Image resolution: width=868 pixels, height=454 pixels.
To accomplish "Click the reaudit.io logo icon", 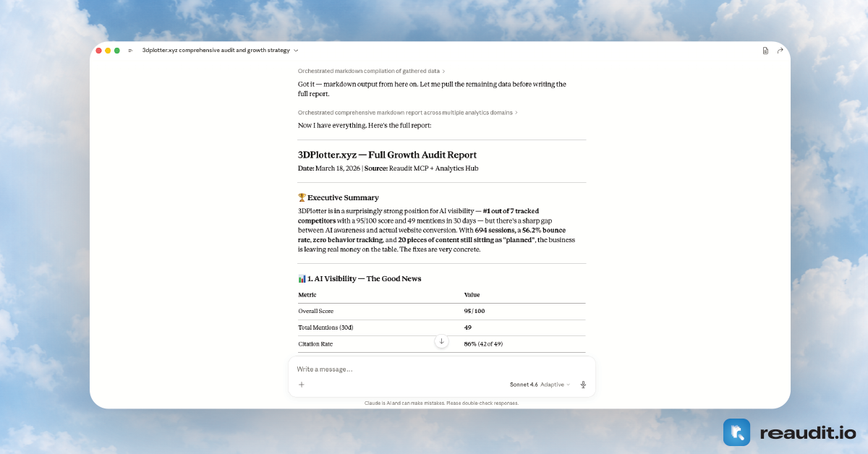I will tap(736, 432).
